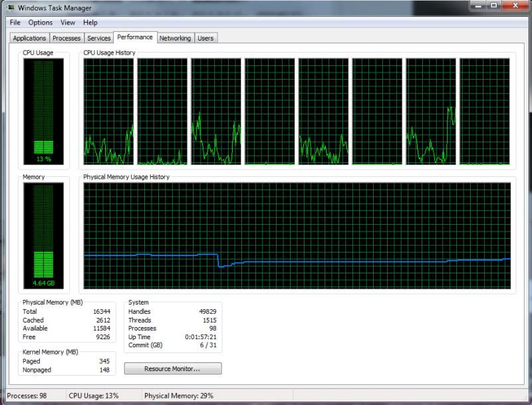Click the Free memory value 9226
The height and width of the screenshot is (405, 532).
pyautogui.click(x=103, y=337)
